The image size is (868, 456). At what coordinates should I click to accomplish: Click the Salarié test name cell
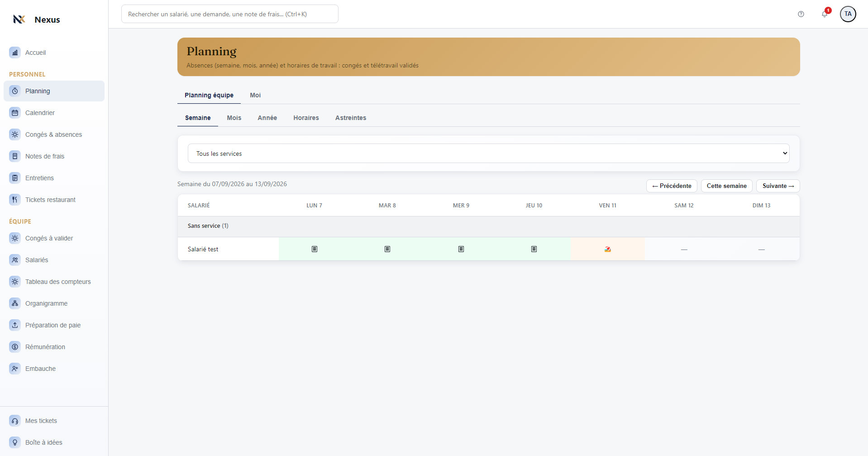click(228, 249)
